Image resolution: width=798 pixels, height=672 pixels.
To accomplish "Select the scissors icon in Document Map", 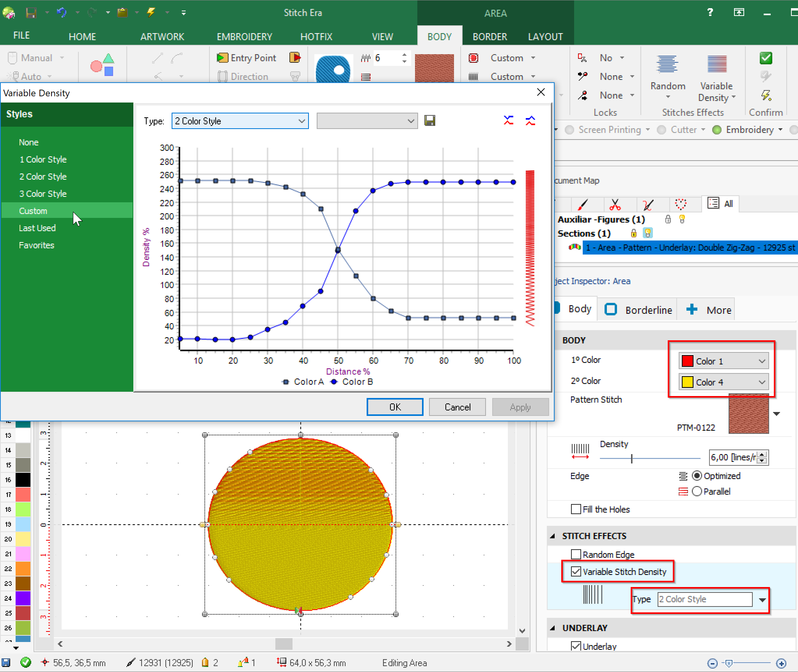I will pyautogui.click(x=615, y=204).
